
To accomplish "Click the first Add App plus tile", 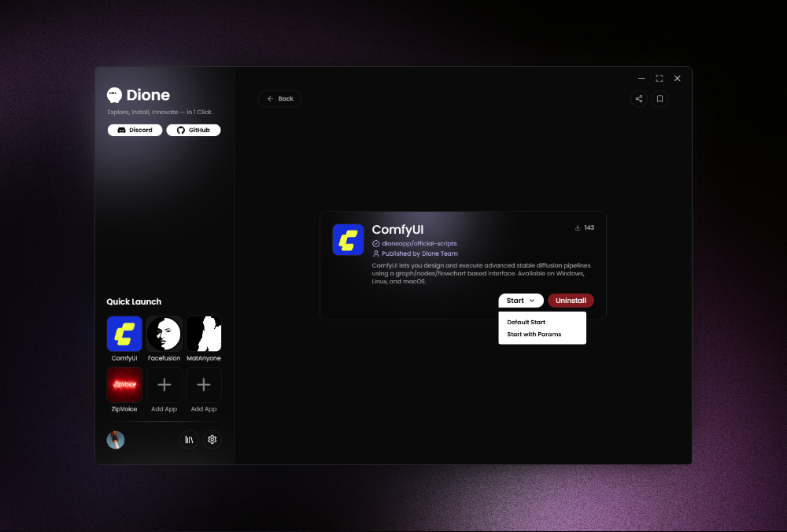I will pyautogui.click(x=164, y=385).
